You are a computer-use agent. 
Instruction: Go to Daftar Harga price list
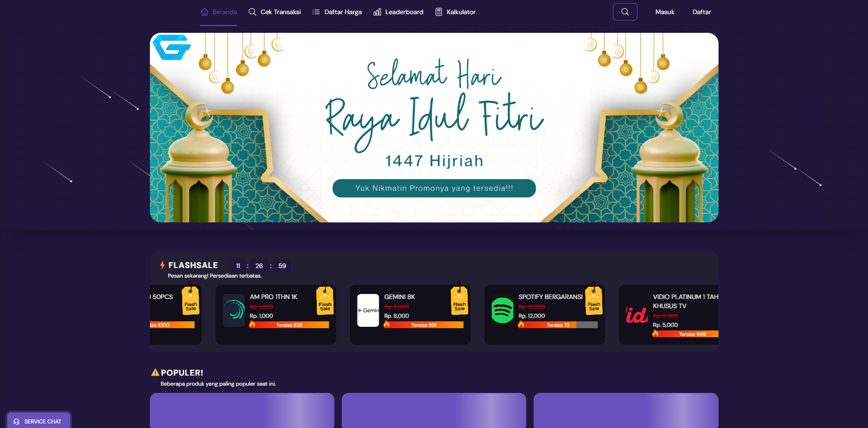[x=337, y=12]
